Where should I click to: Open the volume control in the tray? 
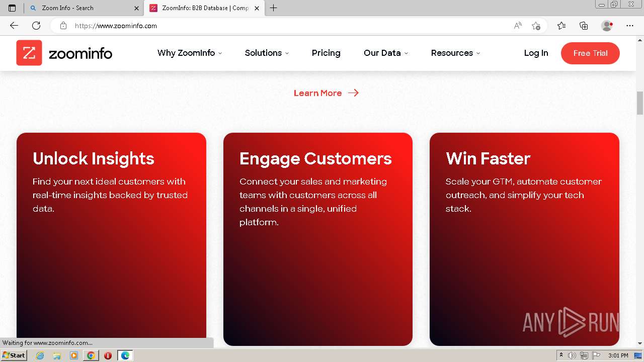(x=572, y=355)
